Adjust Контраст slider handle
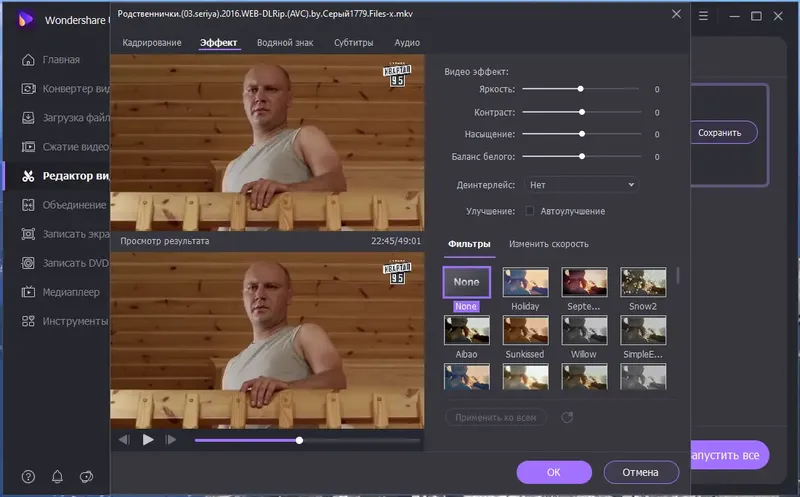The image size is (800, 497). 582,112
